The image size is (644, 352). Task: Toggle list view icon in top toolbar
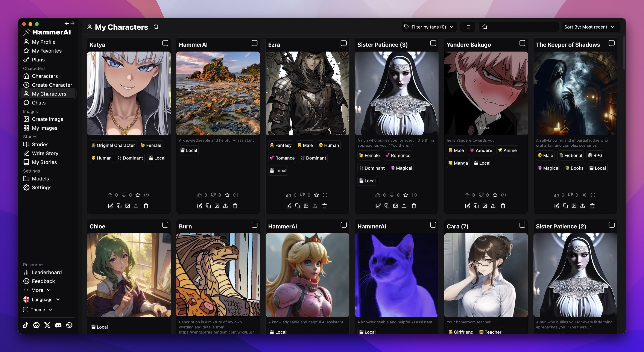468,27
